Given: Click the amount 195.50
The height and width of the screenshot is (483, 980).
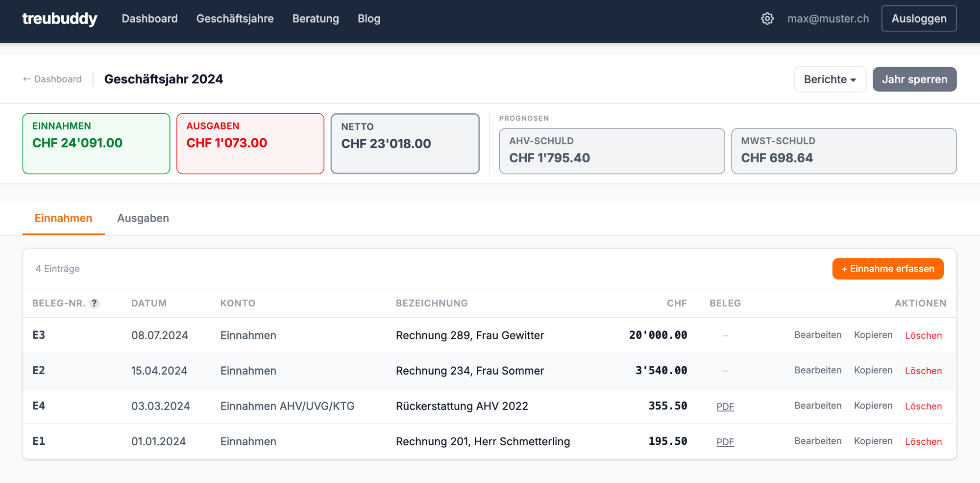Looking at the screenshot, I should (x=668, y=441).
